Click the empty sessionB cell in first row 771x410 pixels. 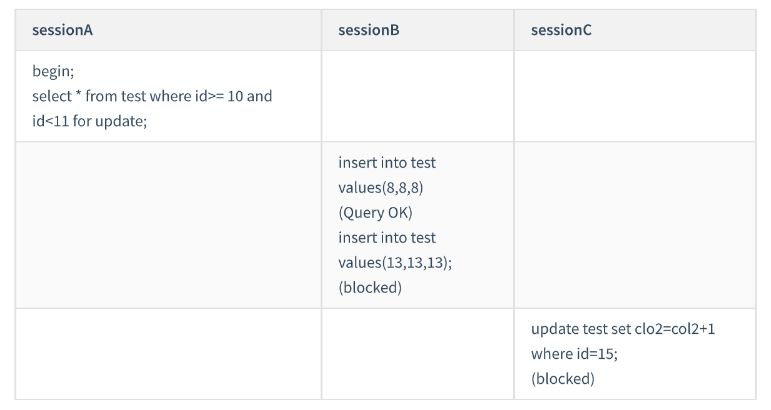[x=418, y=96]
